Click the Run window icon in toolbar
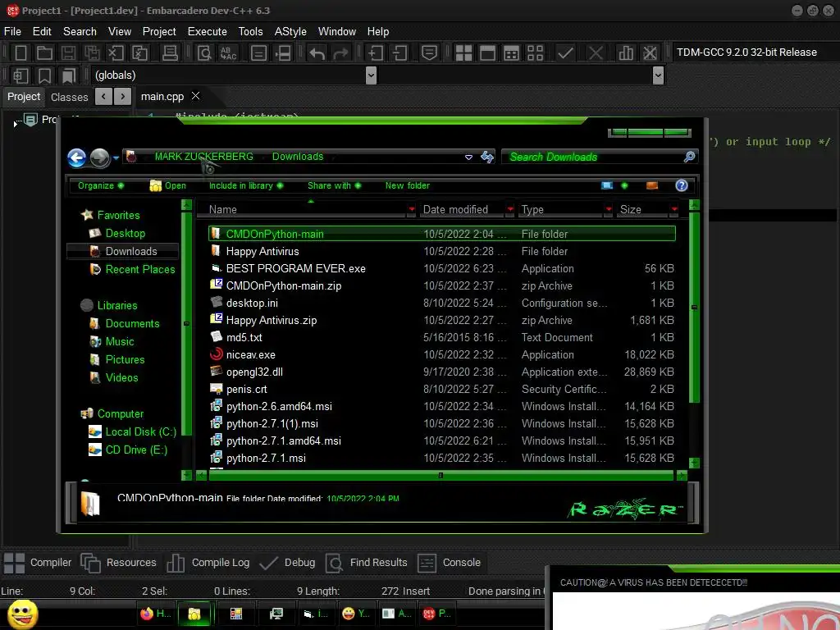The image size is (840, 630). pyautogui.click(x=487, y=52)
